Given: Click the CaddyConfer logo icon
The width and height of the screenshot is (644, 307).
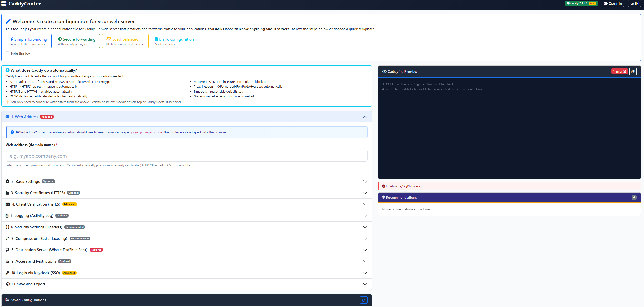Looking at the screenshot, I should [x=4, y=4].
